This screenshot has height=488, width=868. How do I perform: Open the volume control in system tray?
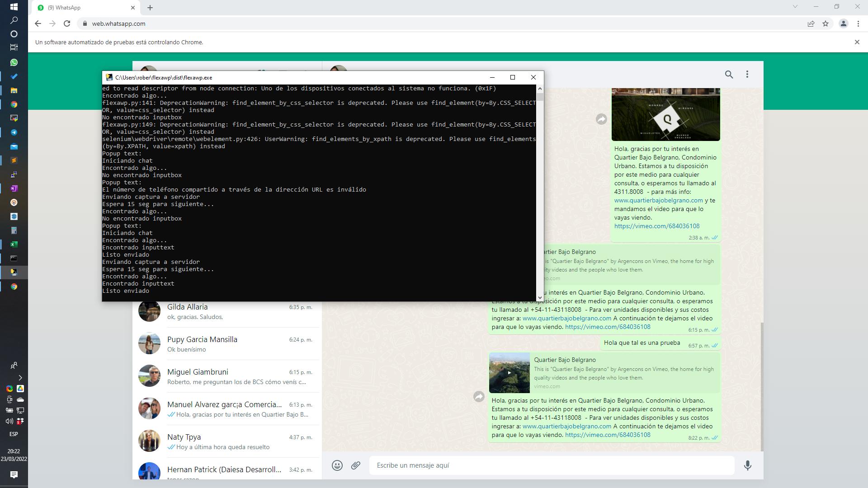tap(9, 421)
